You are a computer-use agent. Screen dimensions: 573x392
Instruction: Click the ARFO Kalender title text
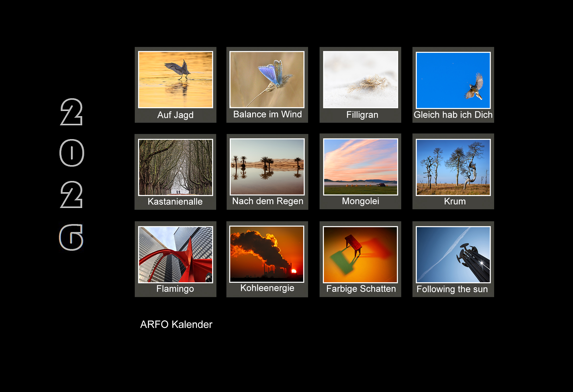[x=176, y=324]
